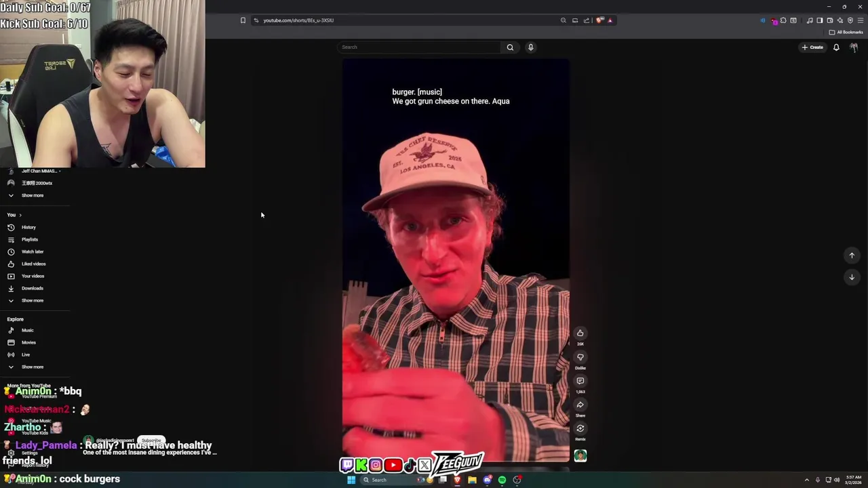Bookmark this page in address bar
The width and height of the screenshot is (868, 488).
tap(243, 20)
